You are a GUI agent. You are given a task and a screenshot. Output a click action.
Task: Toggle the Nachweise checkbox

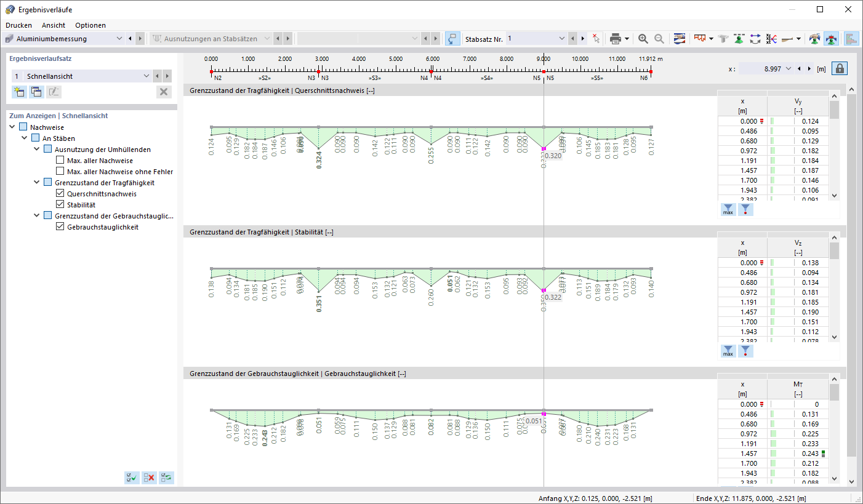[x=23, y=127]
